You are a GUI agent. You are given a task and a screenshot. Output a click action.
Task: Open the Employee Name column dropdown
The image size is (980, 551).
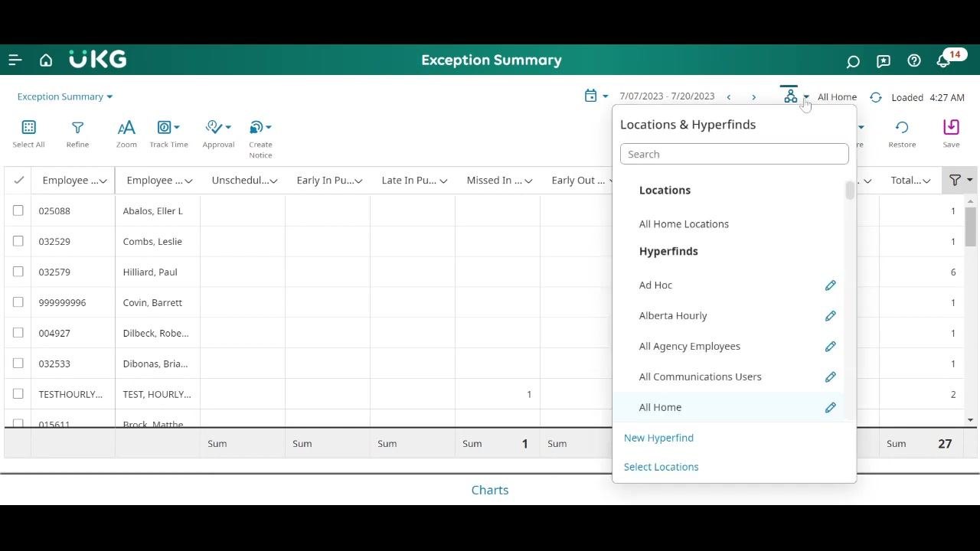click(188, 181)
